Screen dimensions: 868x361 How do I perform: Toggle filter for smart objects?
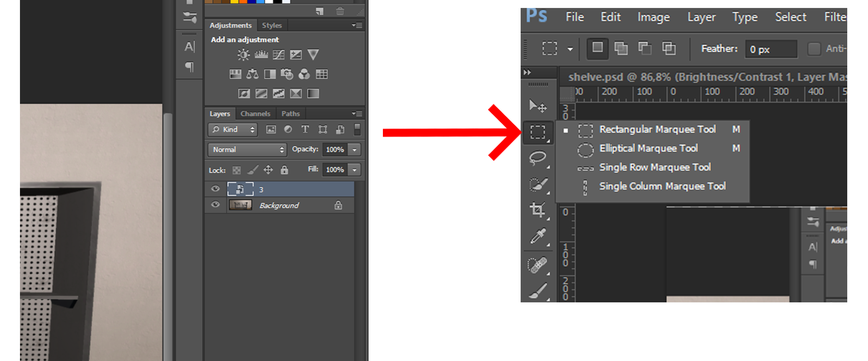click(x=340, y=129)
